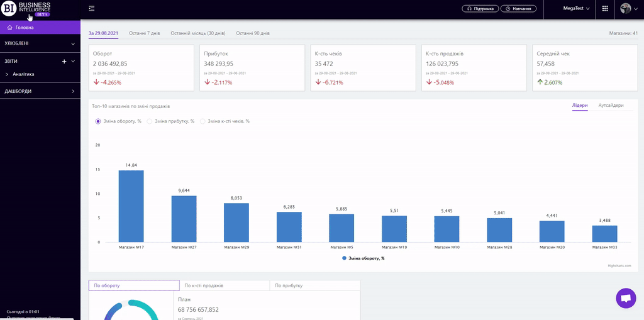Click the home icon beside Головна
The width and height of the screenshot is (644, 320).
(x=9, y=28)
